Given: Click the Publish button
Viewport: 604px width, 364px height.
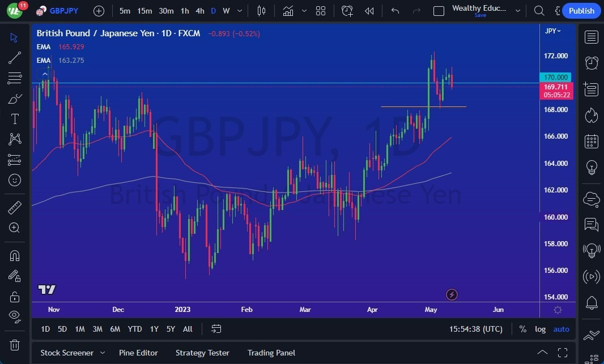Looking at the screenshot, I should 581,10.
